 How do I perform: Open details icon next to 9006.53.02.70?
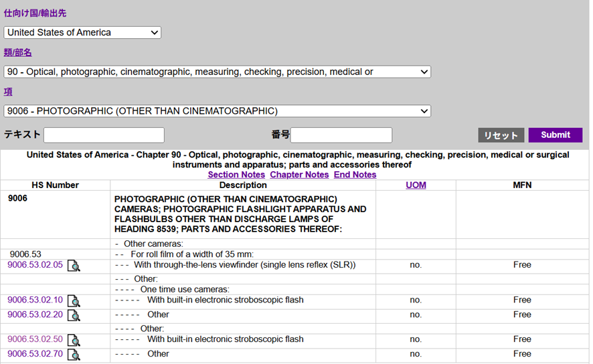coord(74,355)
